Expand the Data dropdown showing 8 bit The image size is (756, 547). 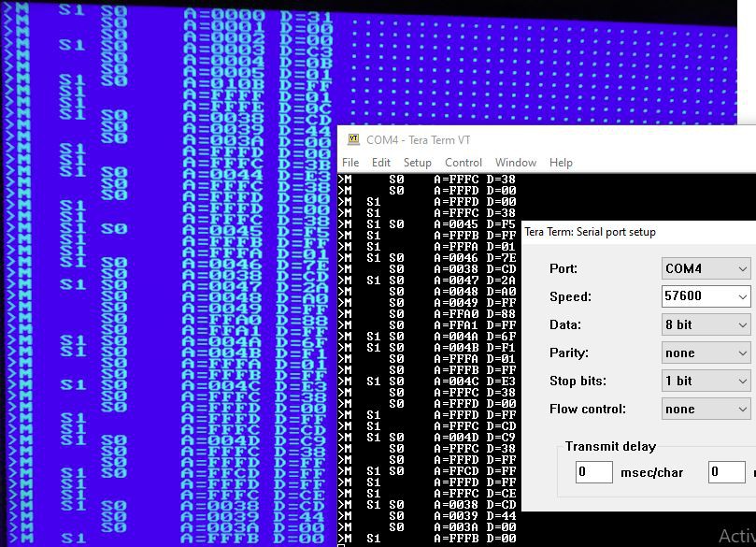(x=743, y=324)
